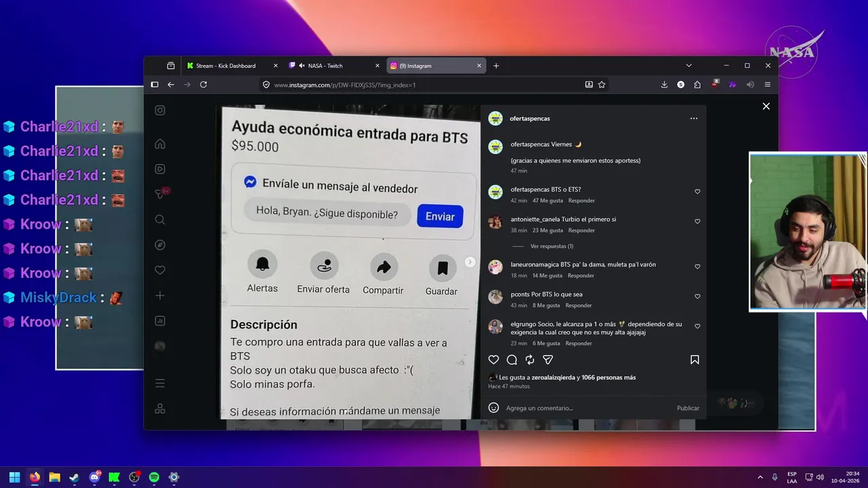Like the elgrungo comment
This screenshot has width=868, height=488.
697,327
